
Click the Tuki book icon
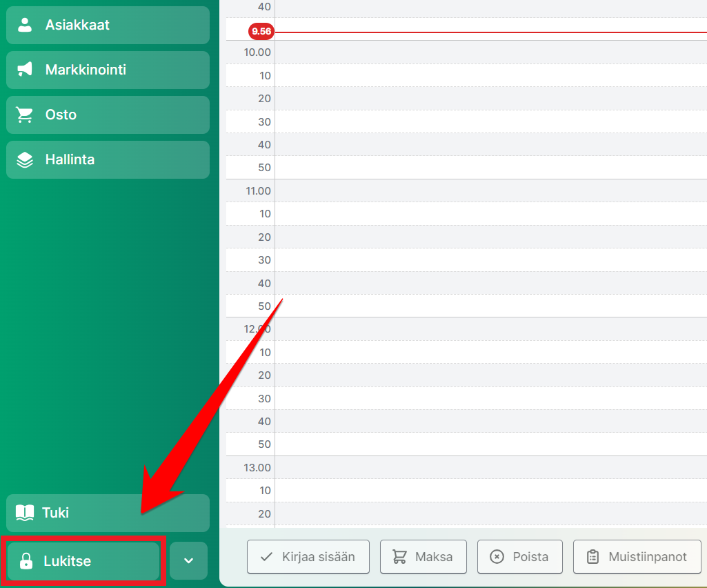tap(25, 513)
